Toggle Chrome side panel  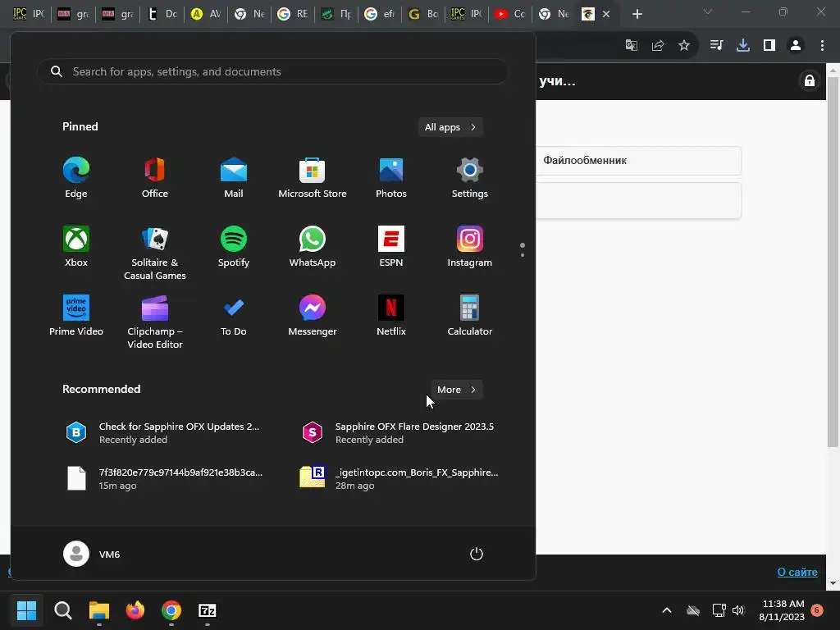tap(769, 46)
